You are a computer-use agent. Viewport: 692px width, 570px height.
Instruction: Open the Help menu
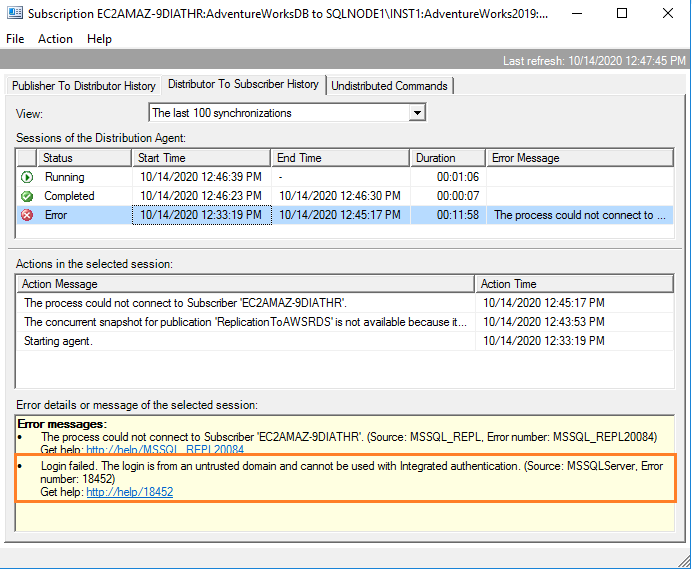coord(99,39)
